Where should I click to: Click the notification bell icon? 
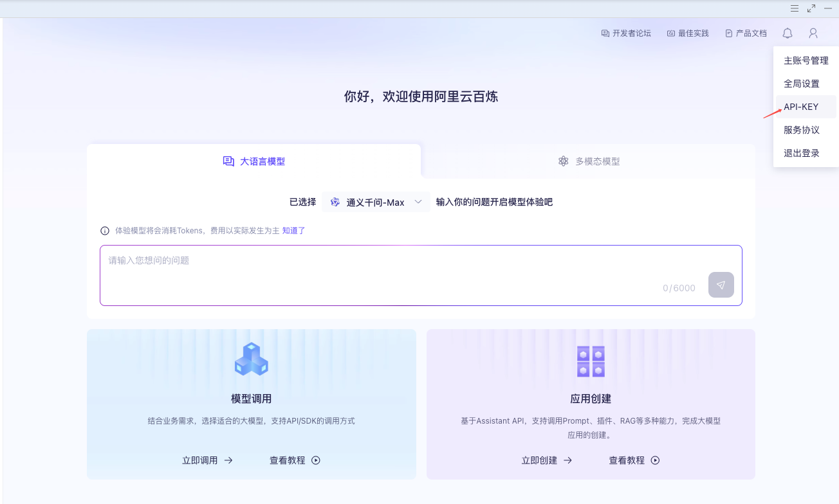[x=788, y=33]
